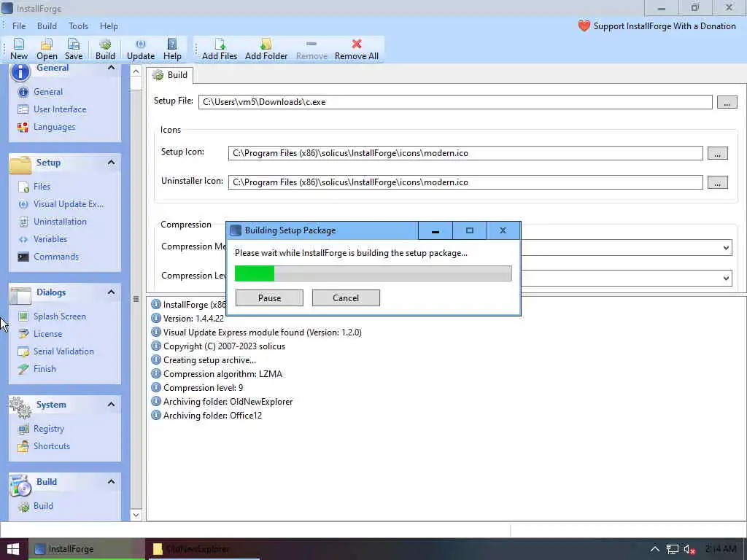Cancel the setup package build

346,298
